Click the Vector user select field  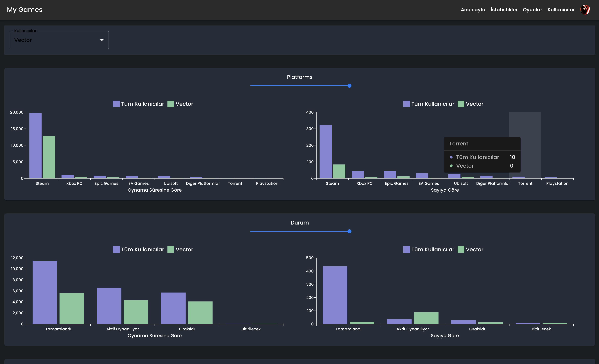point(59,40)
